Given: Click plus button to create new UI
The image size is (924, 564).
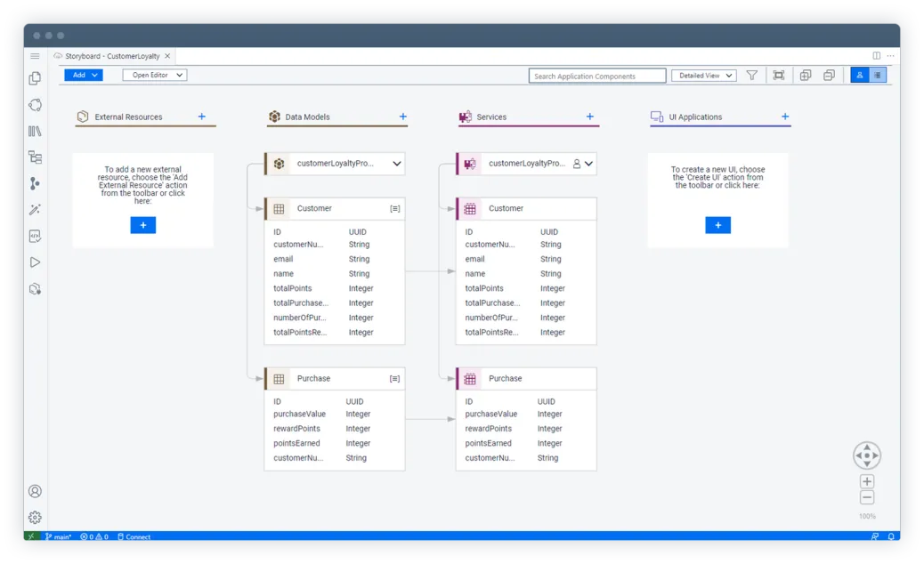Looking at the screenshot, I should pyautogui.click(x=717, y=225).
